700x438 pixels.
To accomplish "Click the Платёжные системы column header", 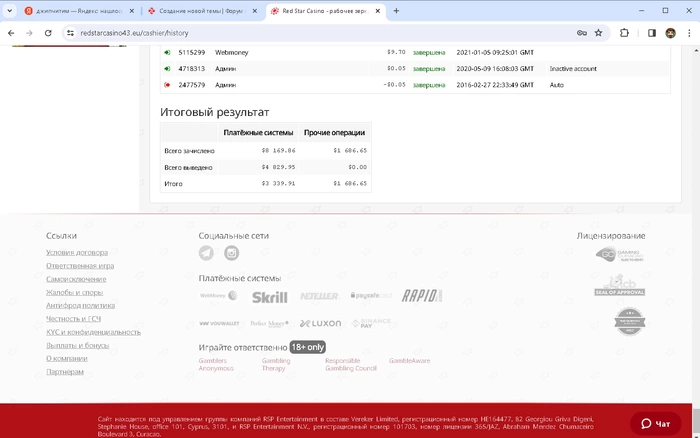I will tap(258, 133).
